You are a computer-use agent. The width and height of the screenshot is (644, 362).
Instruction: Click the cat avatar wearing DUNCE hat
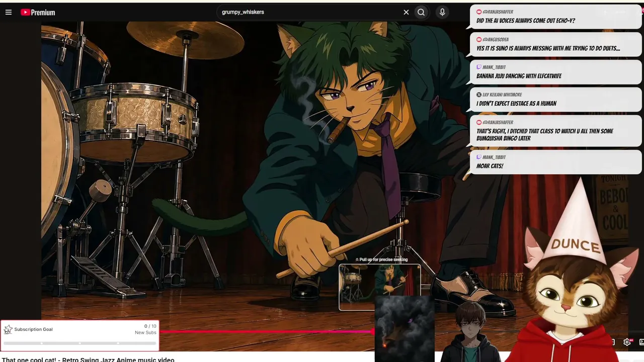(571, 282)
